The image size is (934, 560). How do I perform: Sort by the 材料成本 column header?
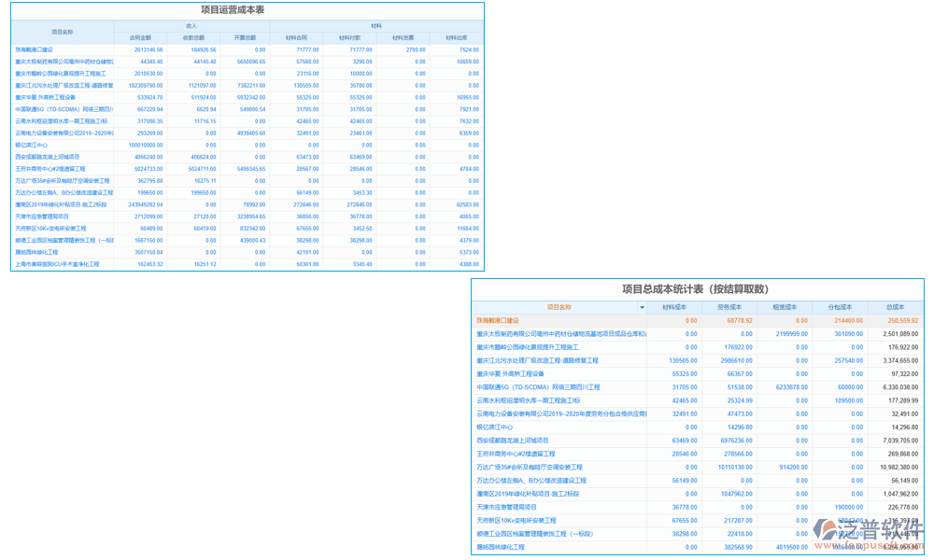tap(674, 307)
